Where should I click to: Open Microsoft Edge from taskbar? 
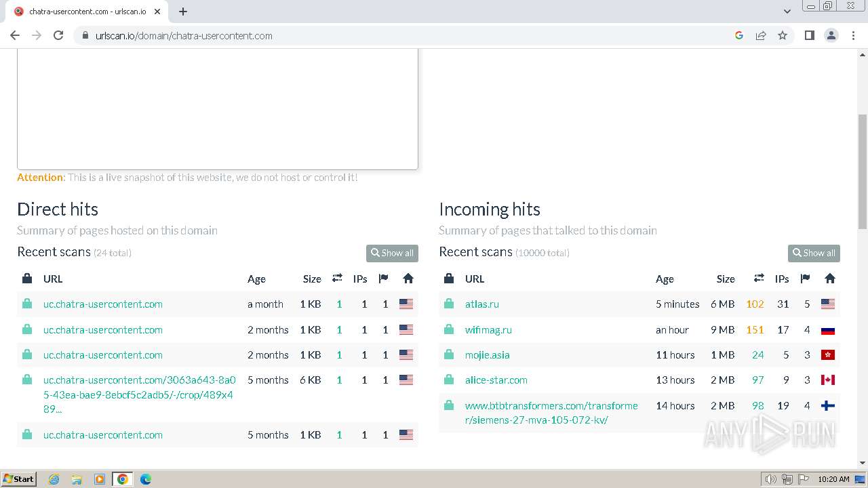pos(146,479)
